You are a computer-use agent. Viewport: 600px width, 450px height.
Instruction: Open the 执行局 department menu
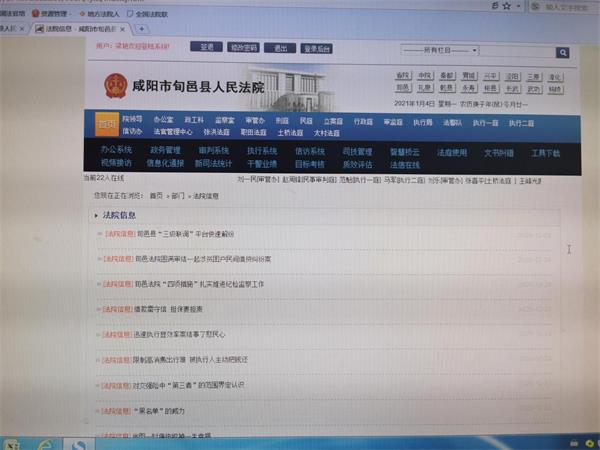423,122
